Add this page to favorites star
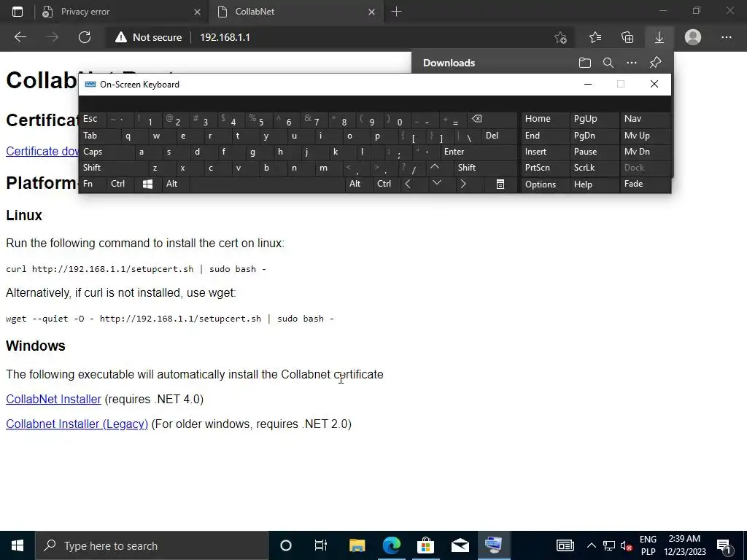The height and width of the screenshot is (560, 747). pos(561,37)
